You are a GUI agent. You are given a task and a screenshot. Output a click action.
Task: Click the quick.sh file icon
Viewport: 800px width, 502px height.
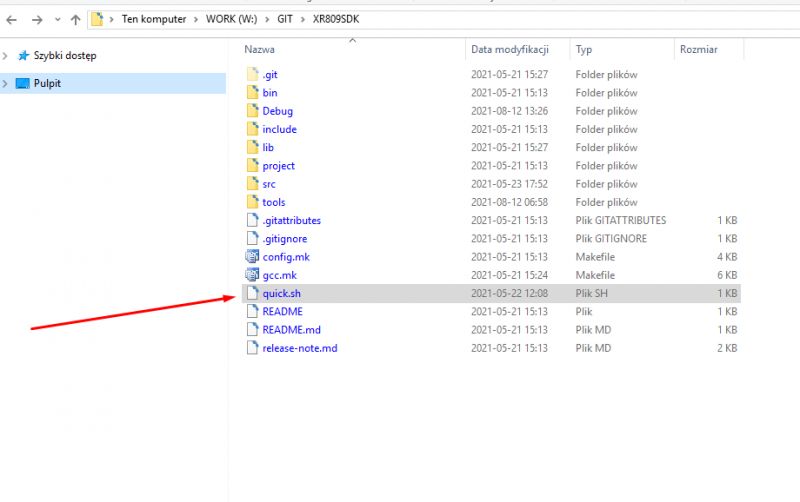click(253, 293)
